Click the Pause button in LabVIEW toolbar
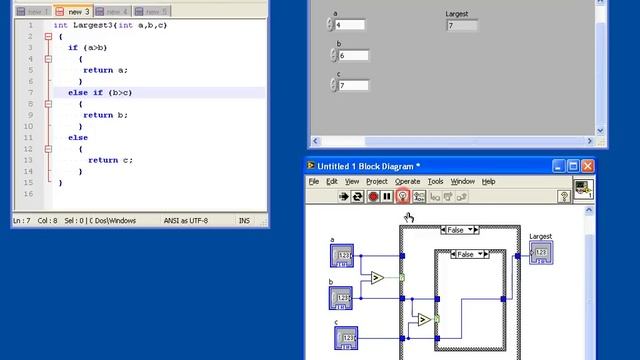 (387, 197)
